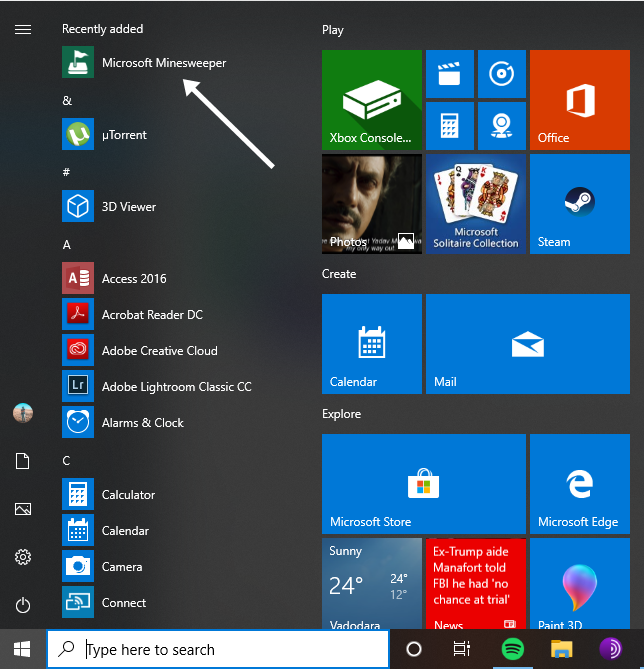Viewport: 644px width, 669px height.
Task: Expand the Start menu hamburger button
Action: pos(23,29)
